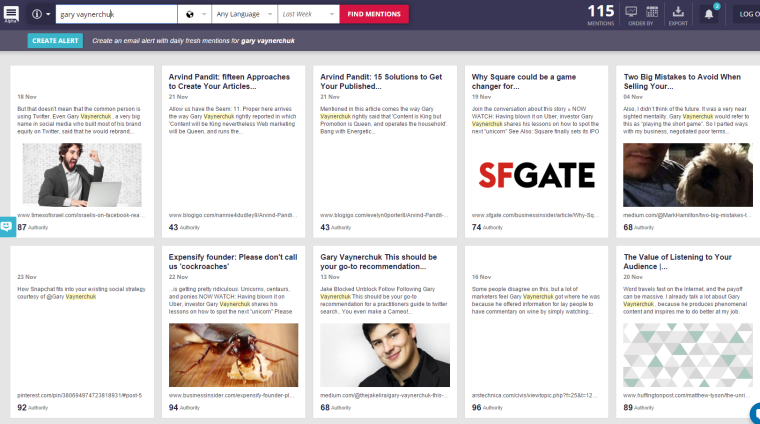Open the dog photo thumbnail

687,175
